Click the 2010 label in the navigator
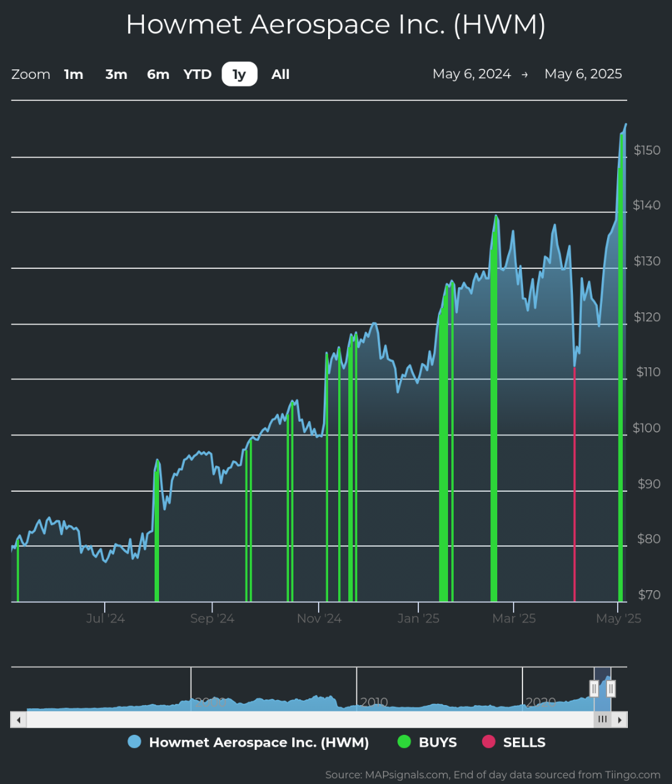 [374, 702]
